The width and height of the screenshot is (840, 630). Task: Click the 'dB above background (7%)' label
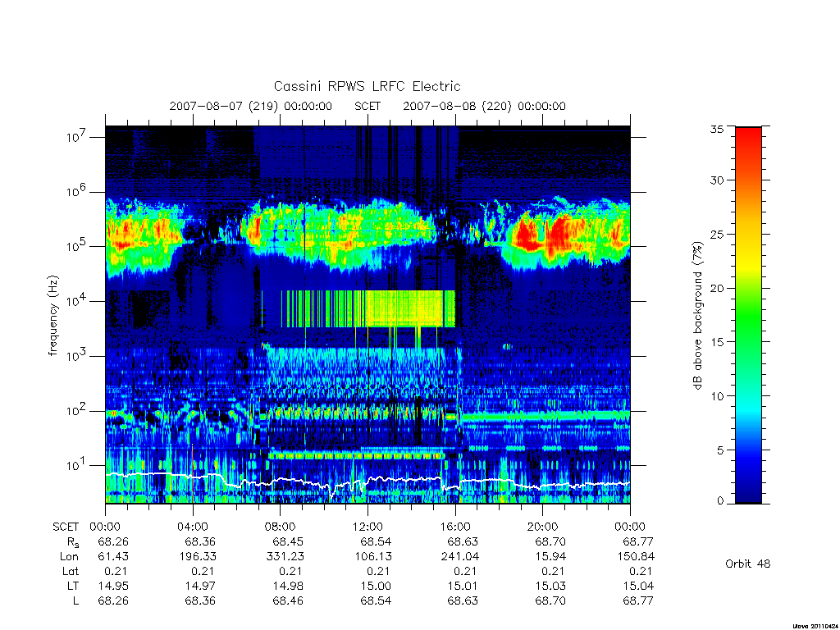(x=697, y=316)
